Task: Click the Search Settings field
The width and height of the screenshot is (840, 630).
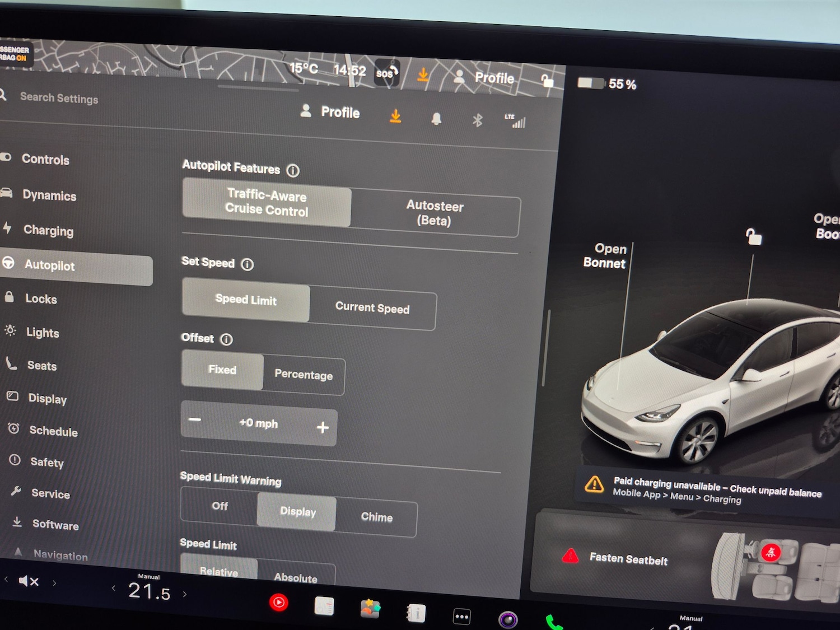Action: [59, 99]
